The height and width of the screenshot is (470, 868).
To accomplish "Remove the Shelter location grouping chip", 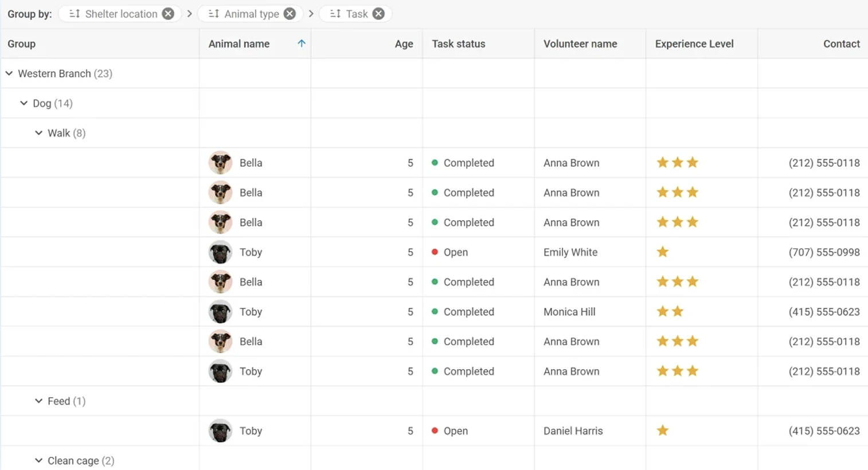I will click(168, 14).
